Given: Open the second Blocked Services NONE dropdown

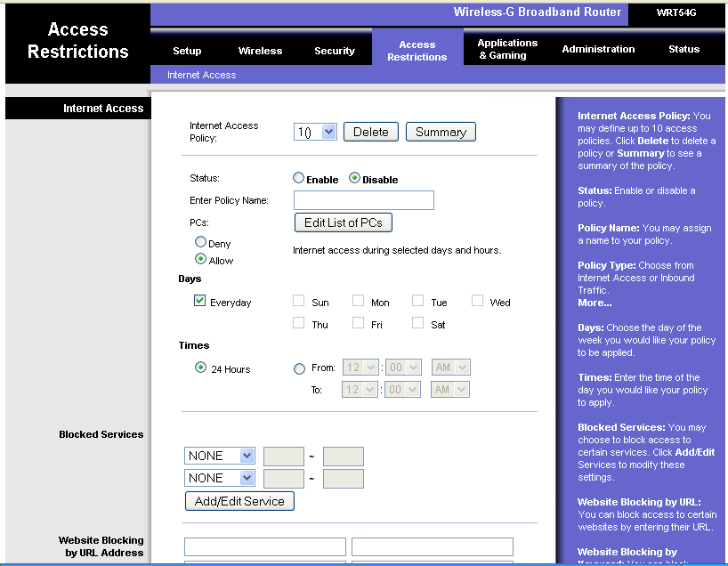Looking at the screenshot, I should click(x=220, y=478).
